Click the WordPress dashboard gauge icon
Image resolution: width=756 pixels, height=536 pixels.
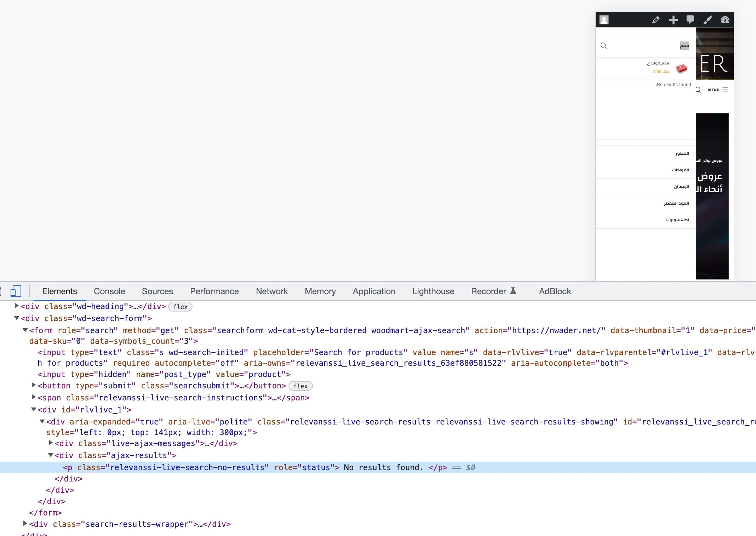coord(725,20)
